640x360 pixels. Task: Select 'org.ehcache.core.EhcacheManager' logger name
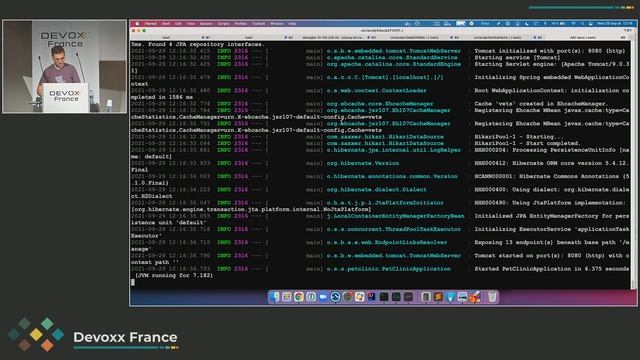380,104
